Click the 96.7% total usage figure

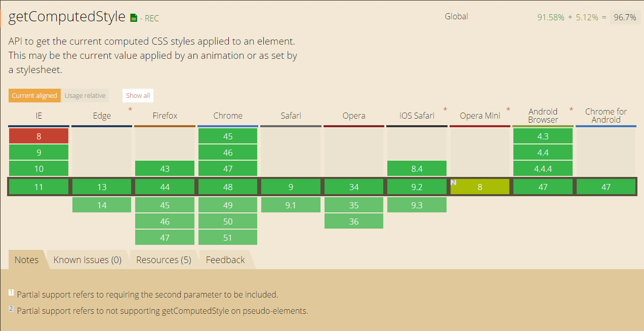pyautogui.click(x=625, y=17)
